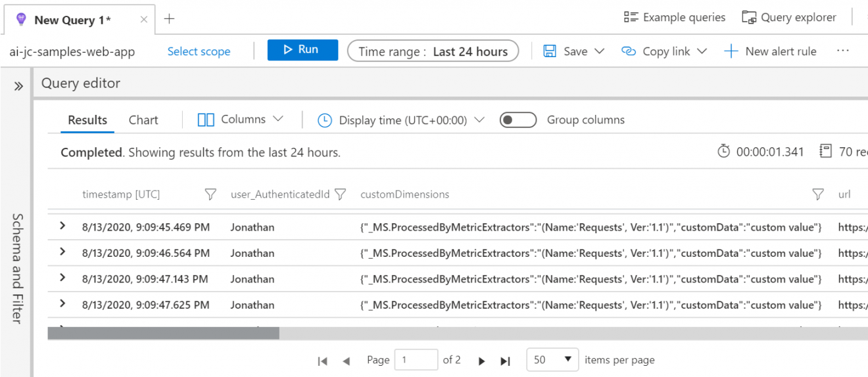Click the horizontal scrollbar under results
The width and height of the screenshot is (868, 377).
tap(164, 334)
